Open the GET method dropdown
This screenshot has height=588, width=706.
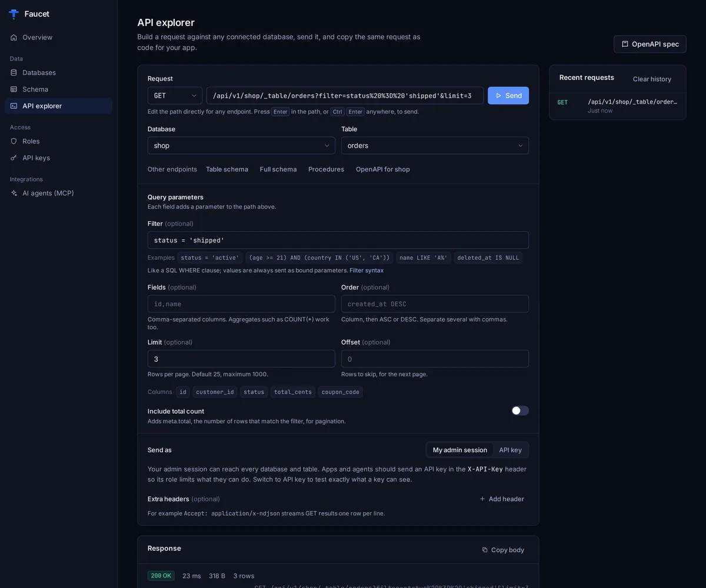point(175,96)
